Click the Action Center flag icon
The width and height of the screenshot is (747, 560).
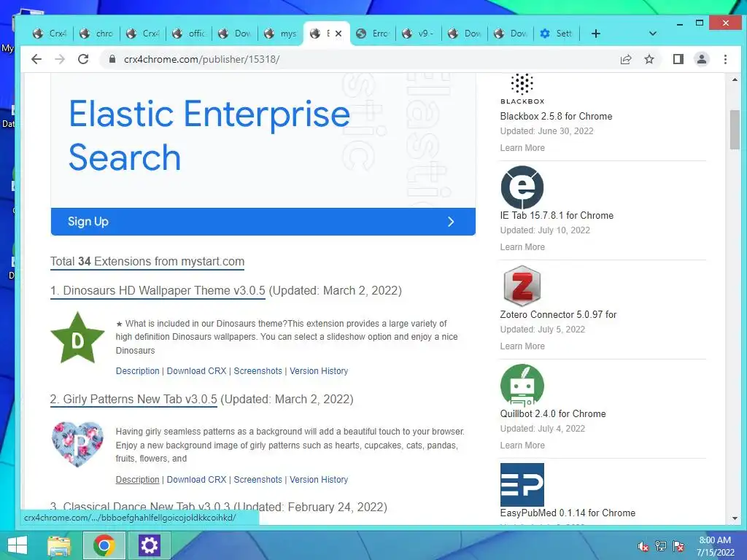point(678,545)
